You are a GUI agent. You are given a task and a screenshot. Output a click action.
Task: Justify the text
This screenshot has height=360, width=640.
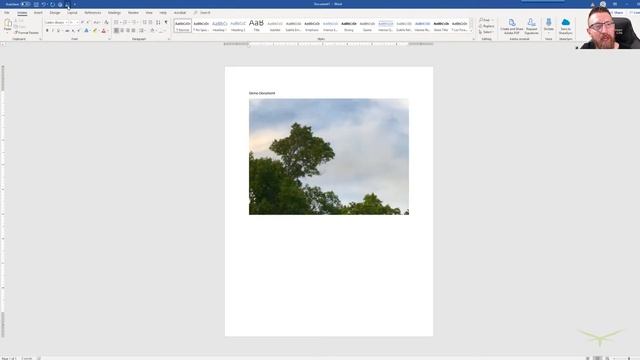click(x=133, y=31)
